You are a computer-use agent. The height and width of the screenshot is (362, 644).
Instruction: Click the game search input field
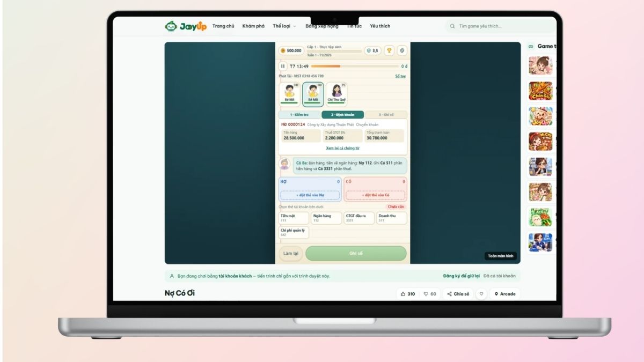tap(502, 26)
